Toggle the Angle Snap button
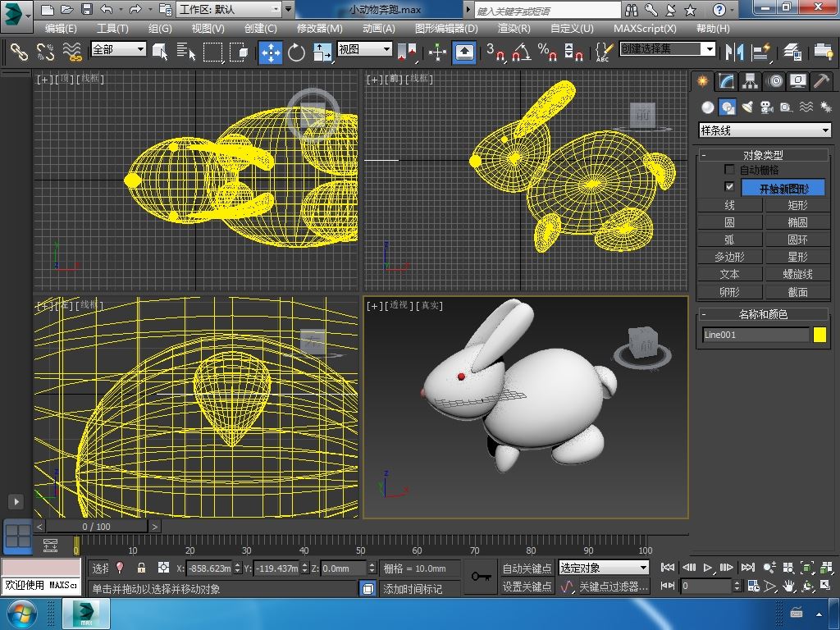The width and height of the screenshot is (840, 630). (x=521, y=52)
